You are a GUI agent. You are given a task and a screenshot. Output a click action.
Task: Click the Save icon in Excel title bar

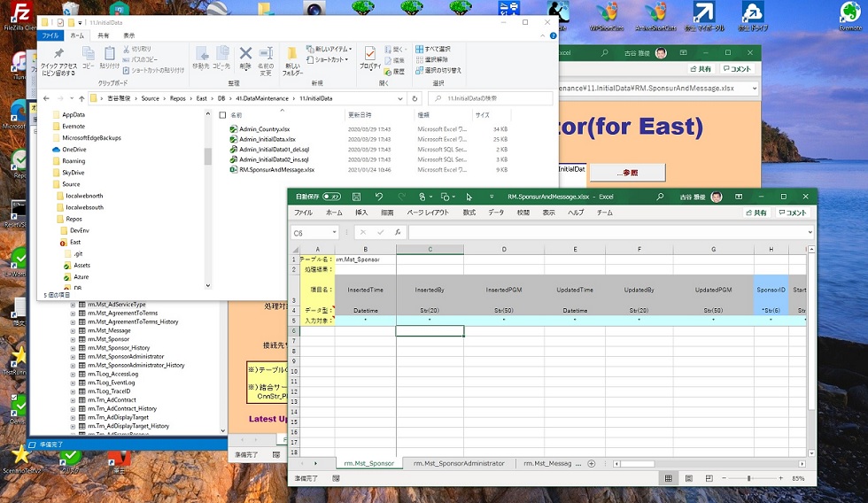click(x=356, y=197)
